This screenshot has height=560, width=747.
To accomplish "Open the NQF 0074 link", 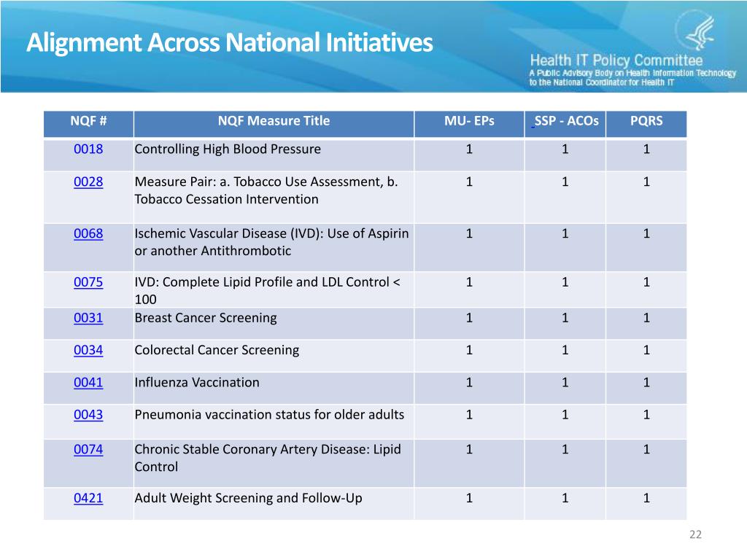I will coord(88,450).
